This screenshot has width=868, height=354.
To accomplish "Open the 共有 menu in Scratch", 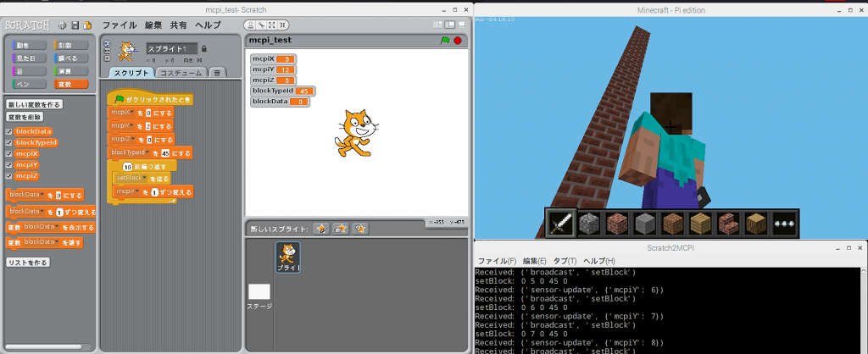I will pyautogui.click(x=178, y=25).
